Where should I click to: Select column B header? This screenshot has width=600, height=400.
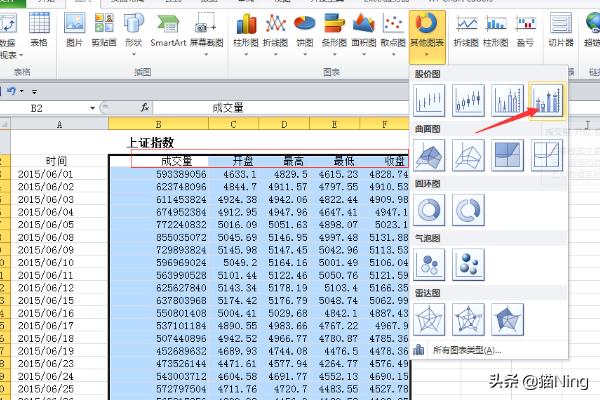(x=158, y=124)
